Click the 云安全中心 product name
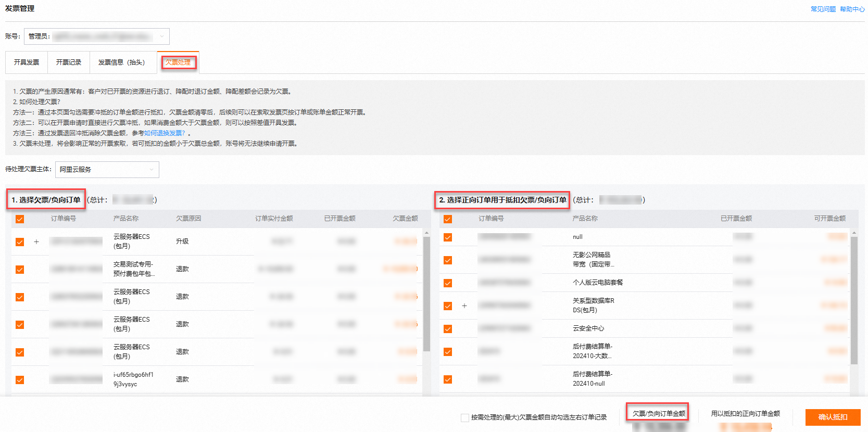868x432 pixels. [x=588, y=328]
